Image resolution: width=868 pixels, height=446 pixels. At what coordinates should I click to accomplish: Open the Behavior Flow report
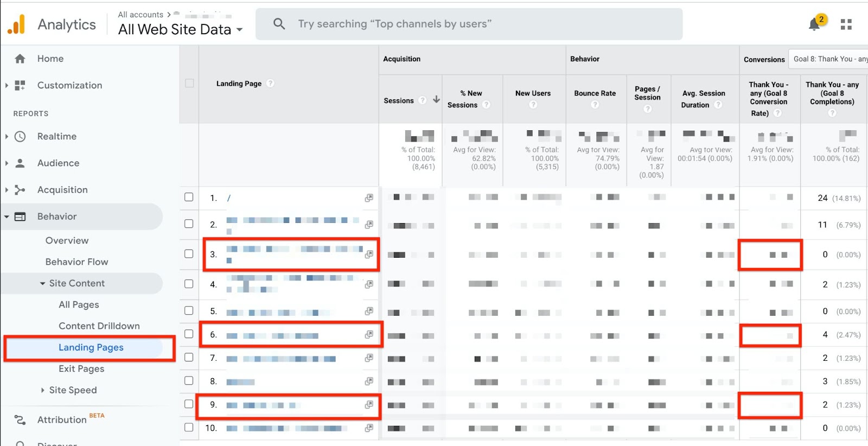pos(76,262)
